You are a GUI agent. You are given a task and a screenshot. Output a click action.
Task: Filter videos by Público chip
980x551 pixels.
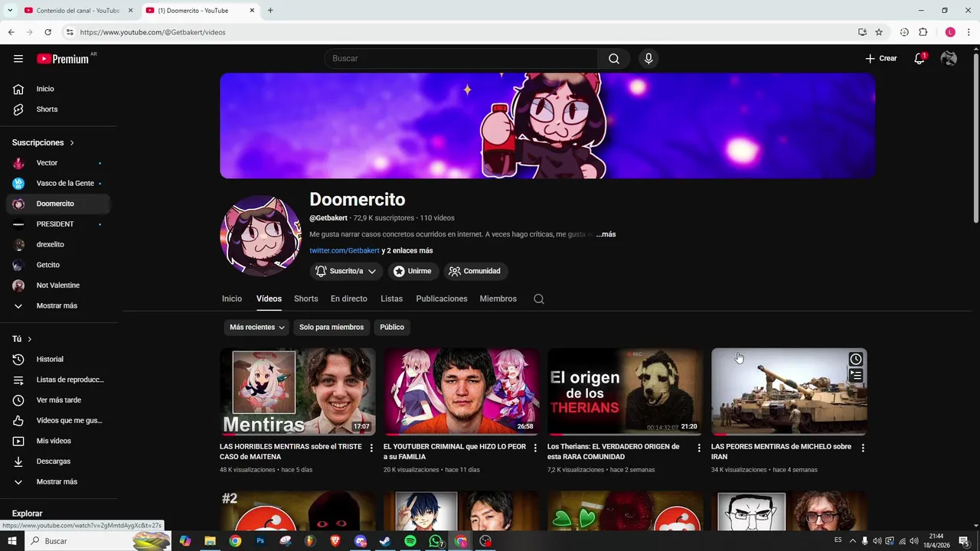[392, 328]
